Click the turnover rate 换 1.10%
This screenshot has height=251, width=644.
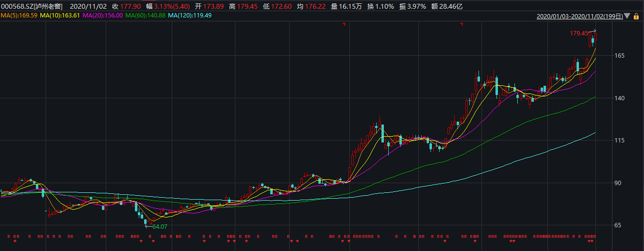(380, 6)
